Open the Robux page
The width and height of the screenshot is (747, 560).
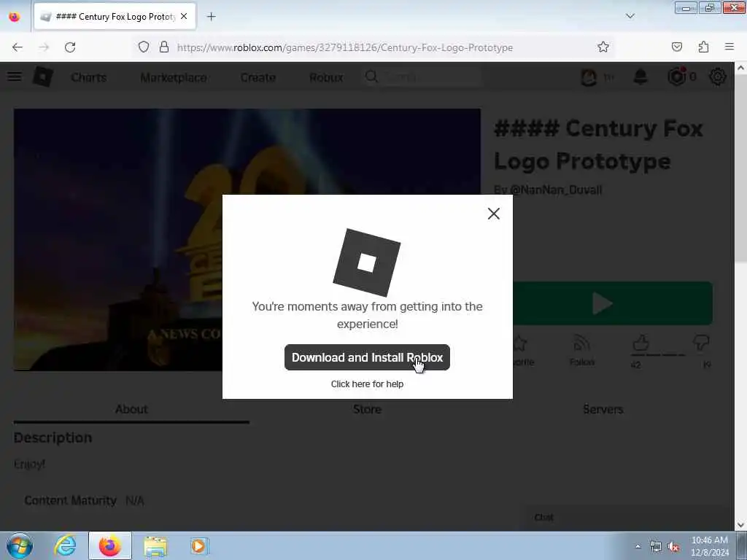[x=326, y=77]
